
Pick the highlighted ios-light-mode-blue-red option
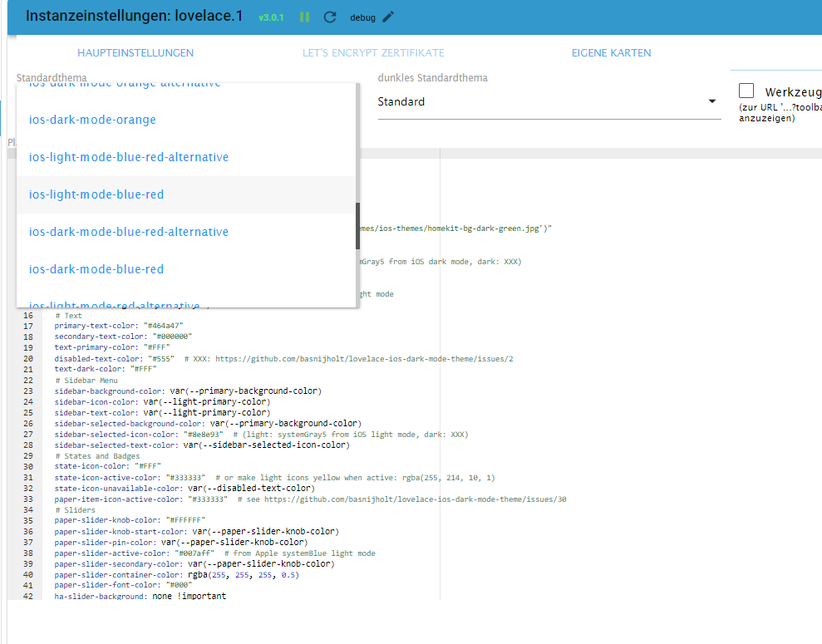tap(96, 194)
